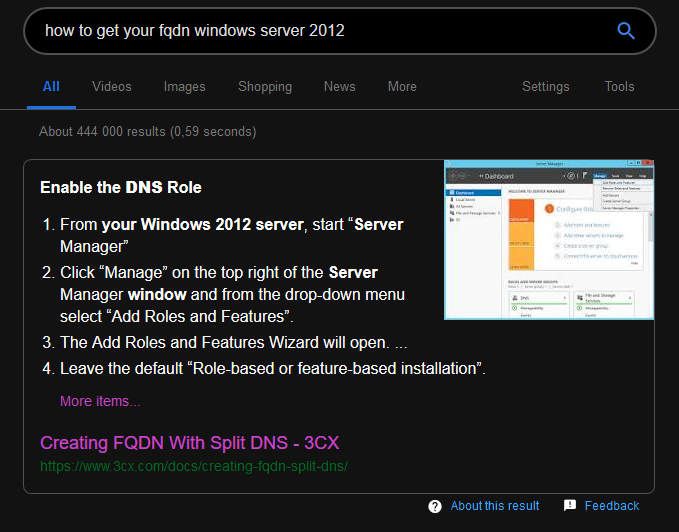Open the Settings menu
This screenshot has height=532, width=679.
coord(546,87)
